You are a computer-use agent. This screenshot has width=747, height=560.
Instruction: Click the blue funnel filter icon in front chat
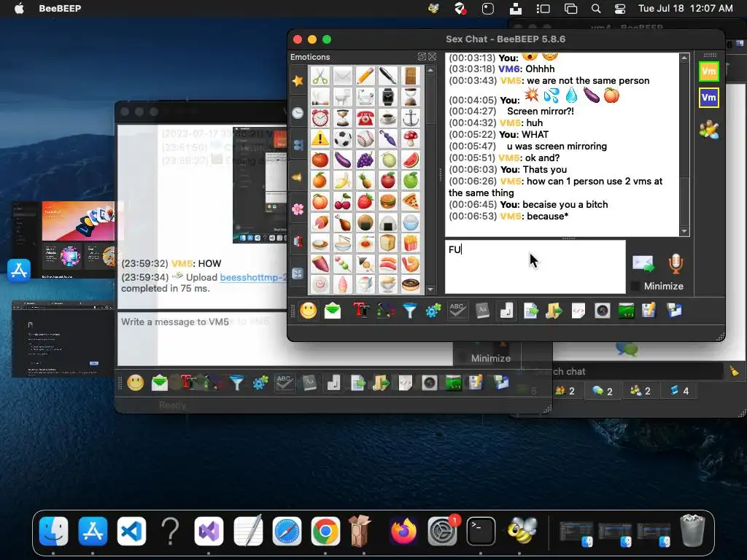(409, 311)
